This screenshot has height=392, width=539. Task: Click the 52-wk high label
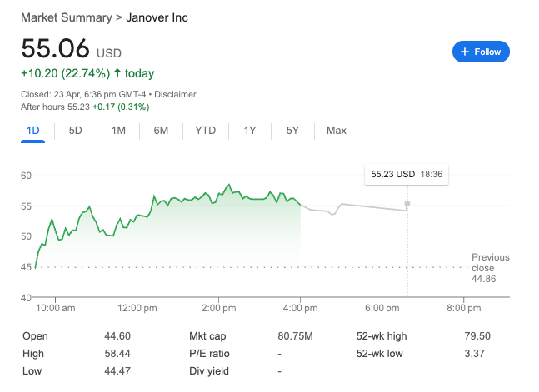pyautogui.click(x=382, y=336)
